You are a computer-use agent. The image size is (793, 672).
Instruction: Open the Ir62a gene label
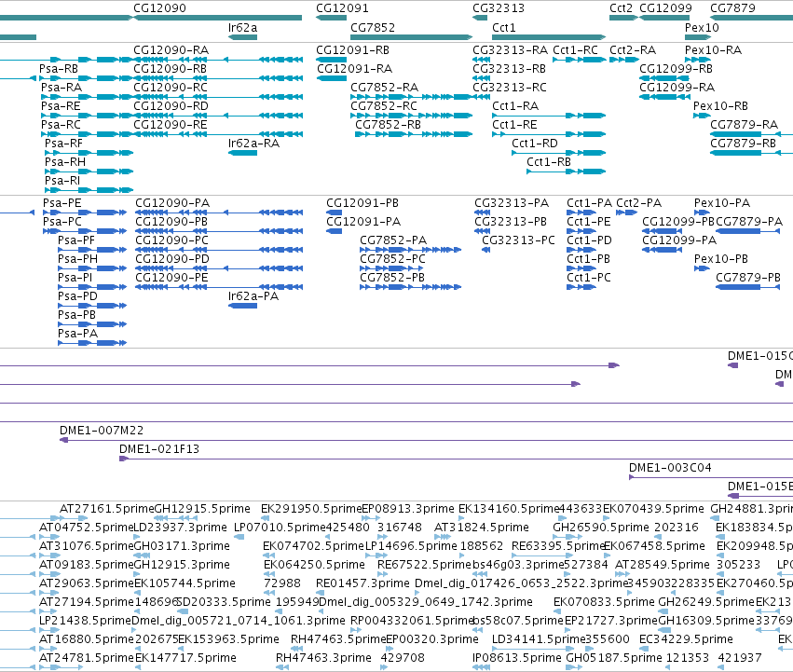tap(242, 27)
